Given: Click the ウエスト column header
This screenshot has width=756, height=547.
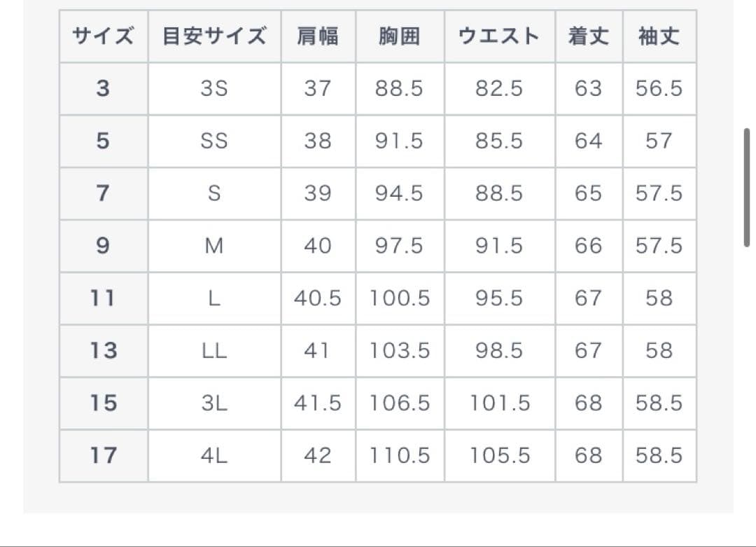Looking at the screenshot, I should [499, 36].
